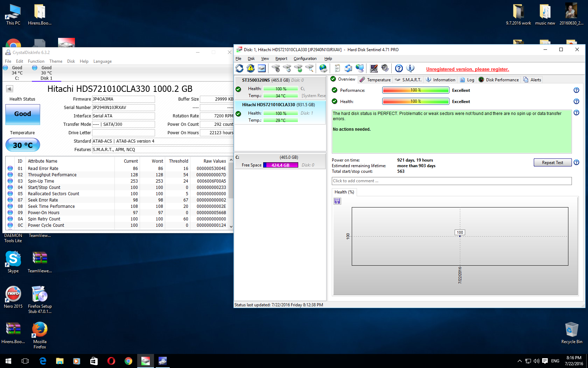Image resolution: width=588 pixels, height=368 pixels.
Task: Click into the 'Click to add comment' field
Action: pyautogui.click(x=451, y=181)
